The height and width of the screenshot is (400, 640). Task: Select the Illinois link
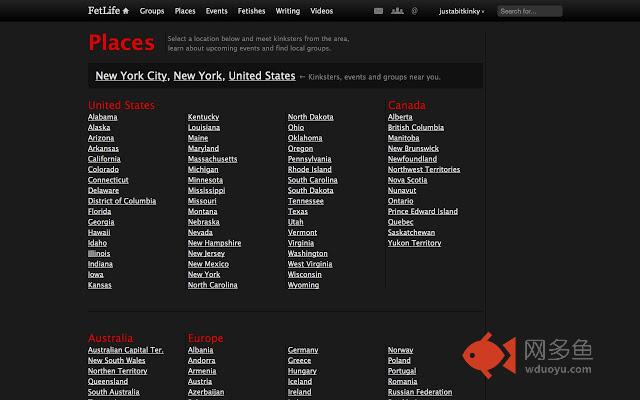click(99, 253)
